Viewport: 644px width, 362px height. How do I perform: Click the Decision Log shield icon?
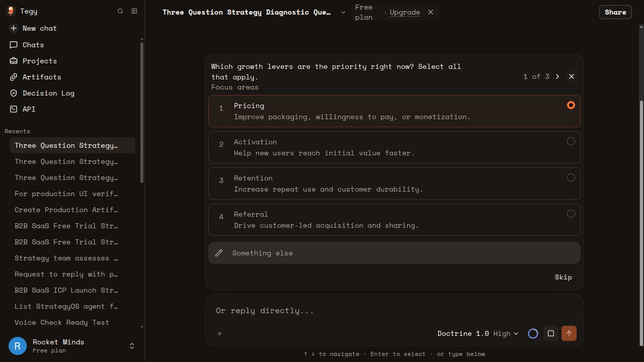tap(14, 93)
